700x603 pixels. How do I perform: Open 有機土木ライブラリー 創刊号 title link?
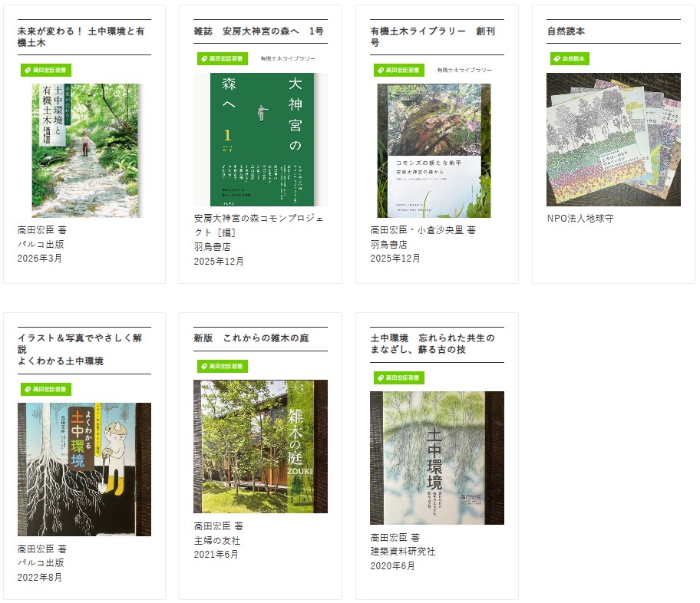click(x=432, y=37)
